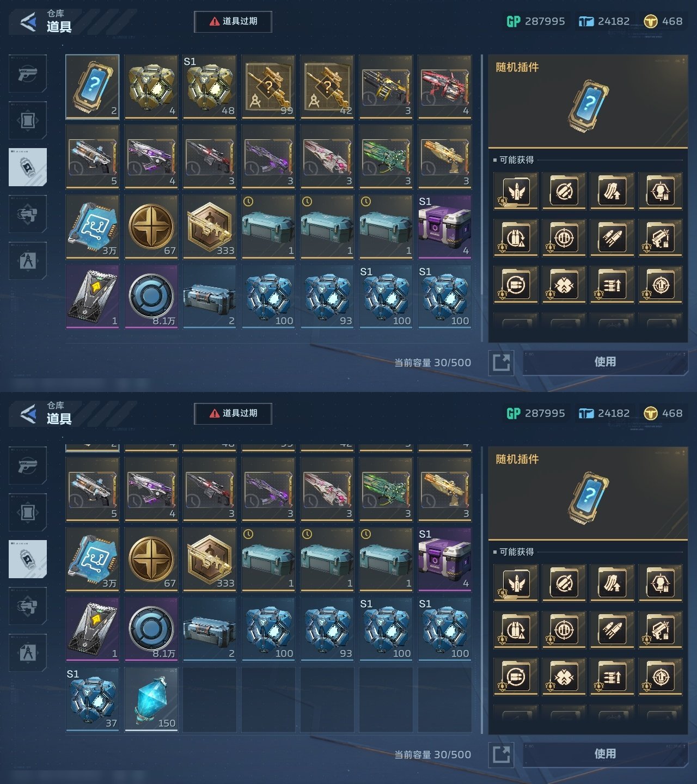This screenshot has height=784, width=697.
Task: Click the share icon beside 使用 in the upper screen
Action: [501, 363]
